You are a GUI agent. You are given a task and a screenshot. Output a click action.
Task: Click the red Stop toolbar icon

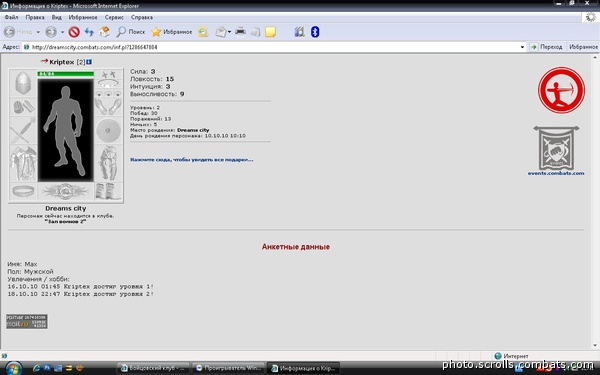[x=74, y=32]
